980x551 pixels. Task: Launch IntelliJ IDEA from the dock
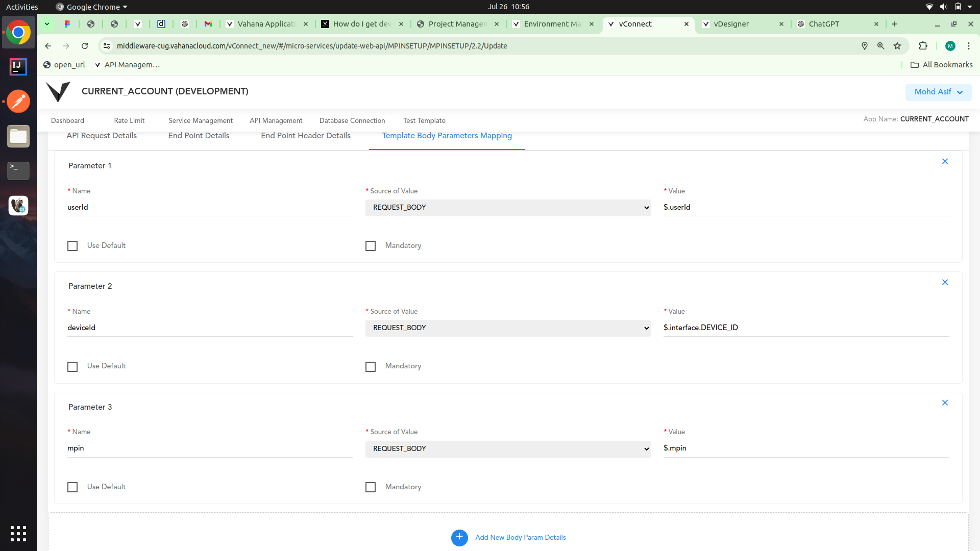pyautogui.click(x=18, y=66)
